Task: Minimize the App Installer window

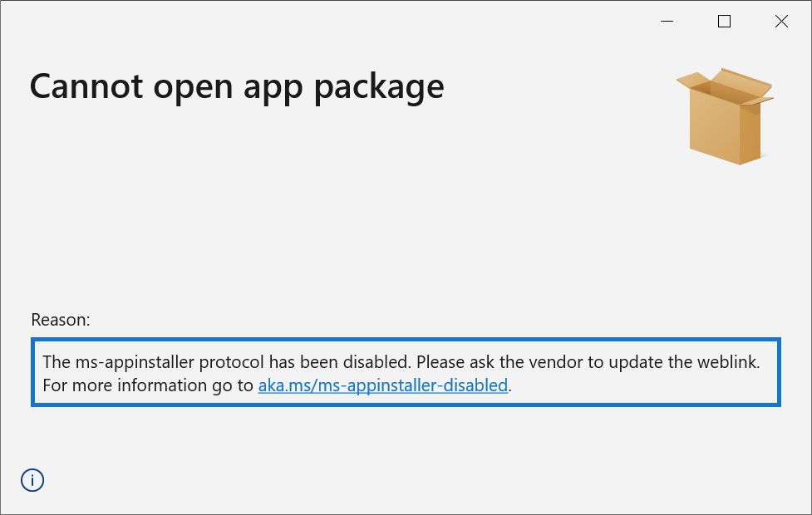Action: click(667, 22)
